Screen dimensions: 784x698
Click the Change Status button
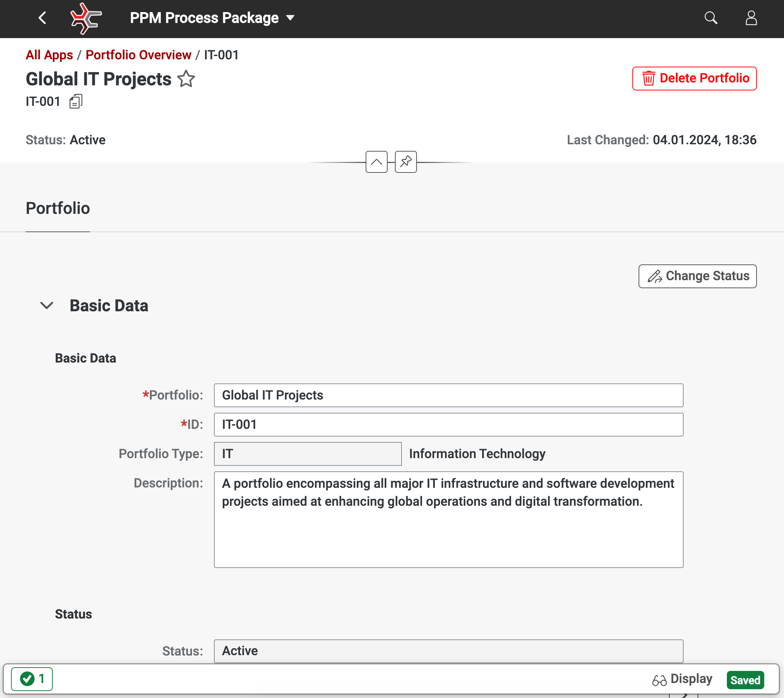[x=697, y=276]
